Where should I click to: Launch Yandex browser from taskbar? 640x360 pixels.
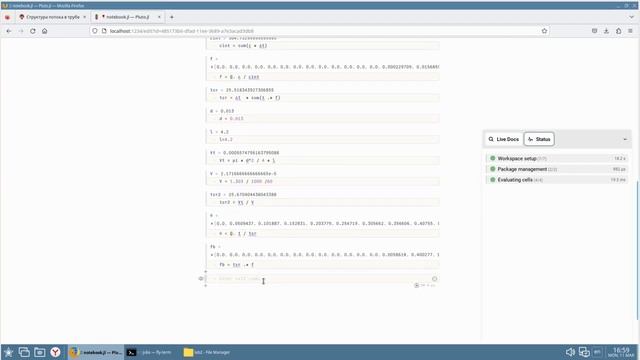(56, 352)
